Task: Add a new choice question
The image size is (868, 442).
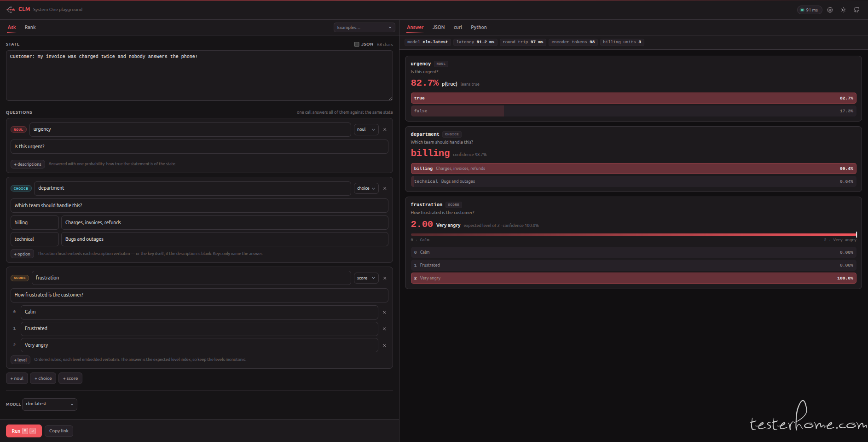Action: (43, 378)
